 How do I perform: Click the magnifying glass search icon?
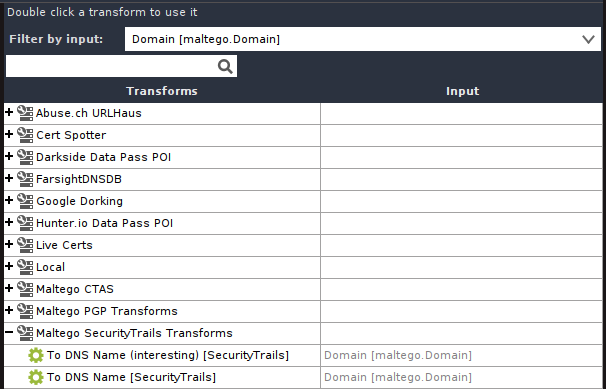(225, 66)
